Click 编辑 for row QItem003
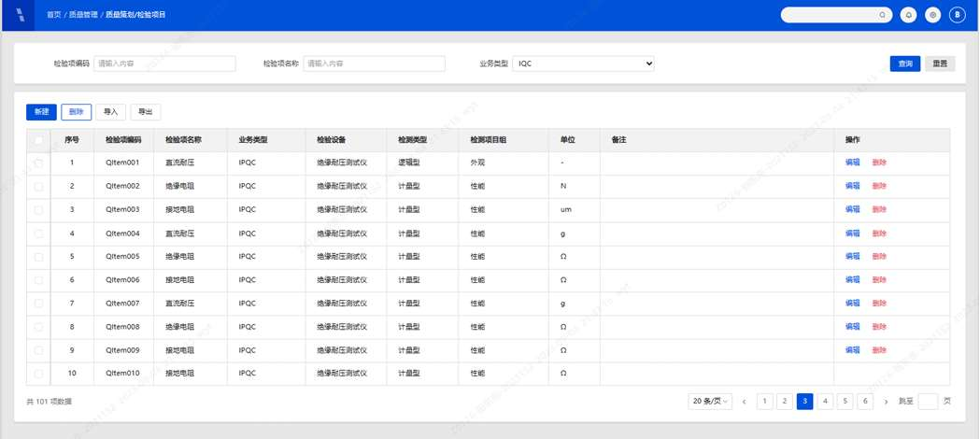Image resolution: width=980 pixels, height=439 pixels. click(x=852, y=209)
